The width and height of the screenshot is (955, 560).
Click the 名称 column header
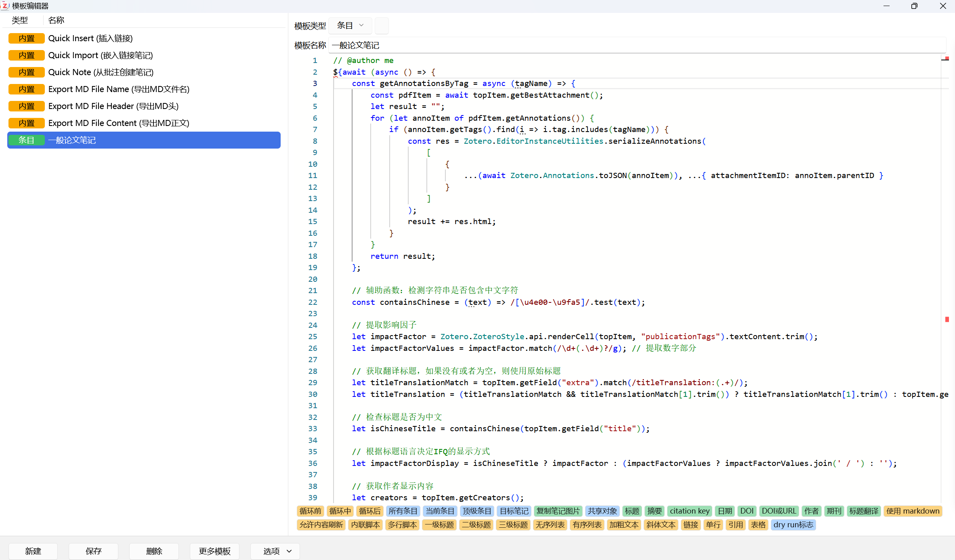[x=56, y=20]
